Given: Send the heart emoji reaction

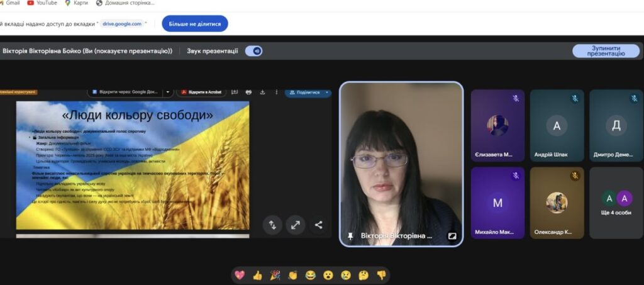Looking at the screenshot, I should (240, 275).
